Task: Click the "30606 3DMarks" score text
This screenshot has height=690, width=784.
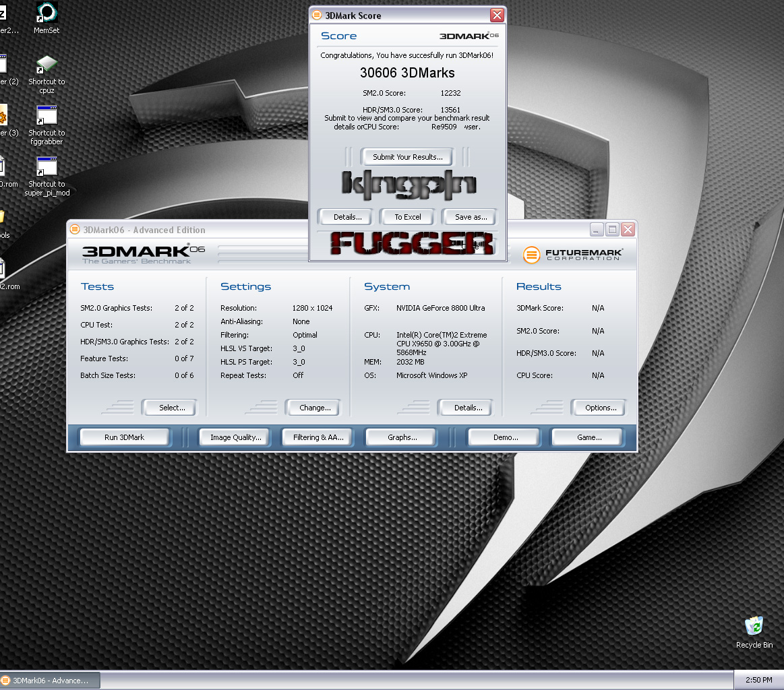Action: pos(407,73)
